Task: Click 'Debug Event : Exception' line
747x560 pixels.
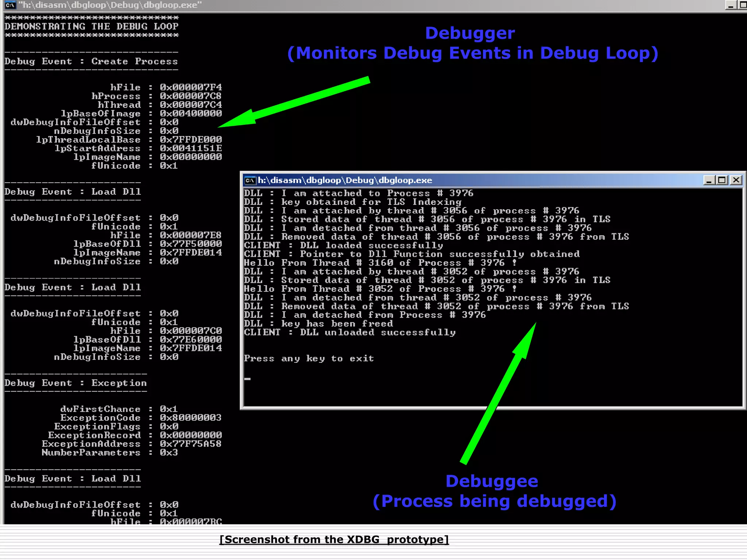Action: point(76,383)
